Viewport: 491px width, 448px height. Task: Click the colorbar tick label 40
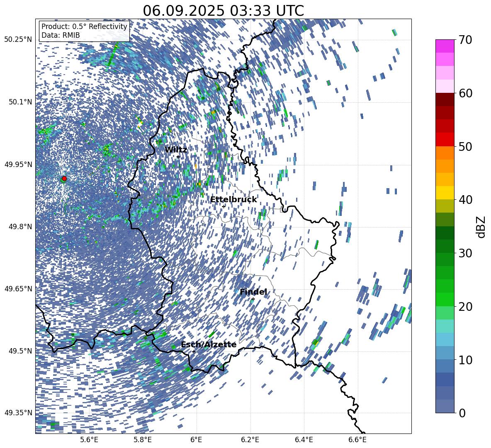[x=465, y=200]
